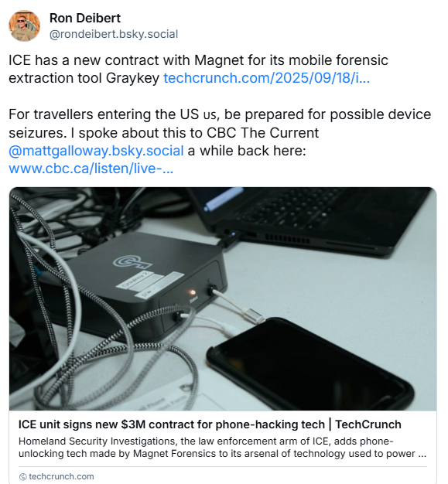This screenshot has width=448, height=484.
Task: Click the "TechCrunch" word in card title
Action: pos(368,424)
